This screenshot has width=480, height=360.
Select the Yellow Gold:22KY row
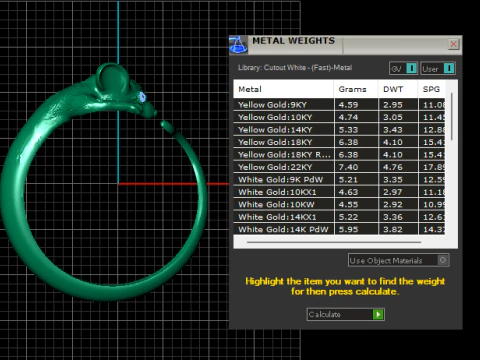click(339, 167)
